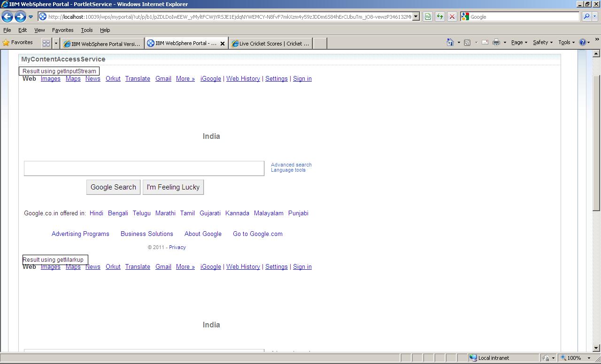Image resolution: width=601 pixels, height=364 pixels.
Task: Select Hindi language link
Action: [96, 213]
